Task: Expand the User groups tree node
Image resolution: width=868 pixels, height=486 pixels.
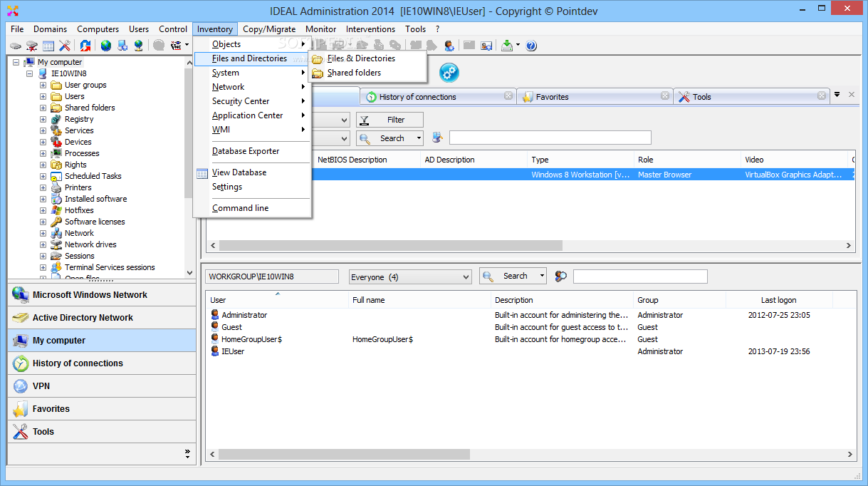Action: tap(43, 85)
